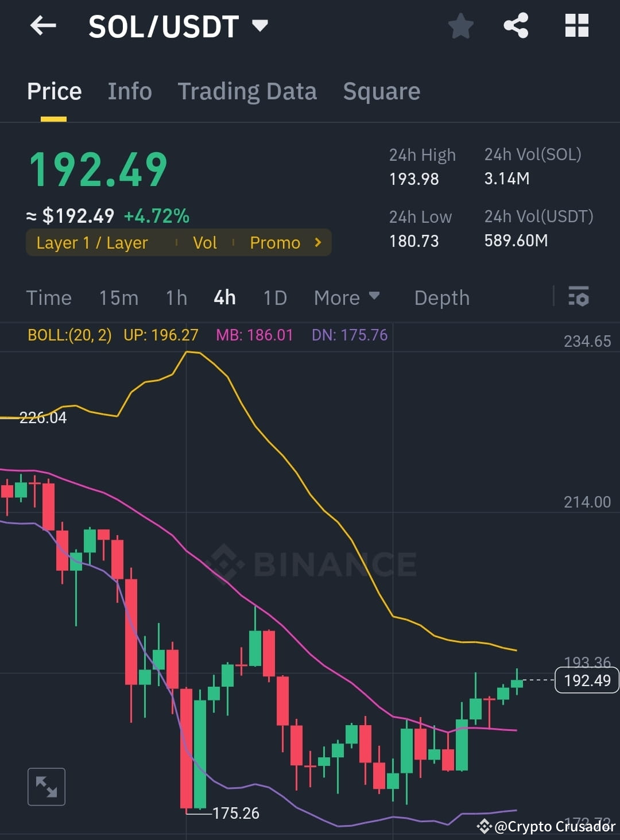Tap the Vol label in the tag bar
The image size is (620, 840).
(x=205, y=242)
